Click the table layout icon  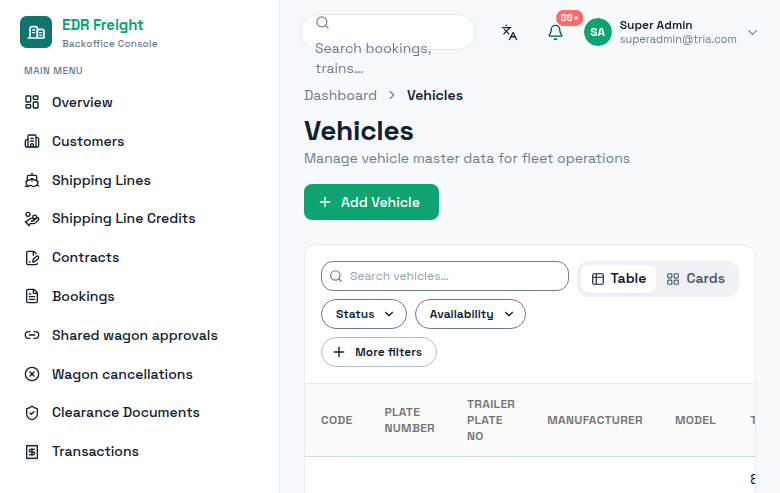click(x=598, y=279)
